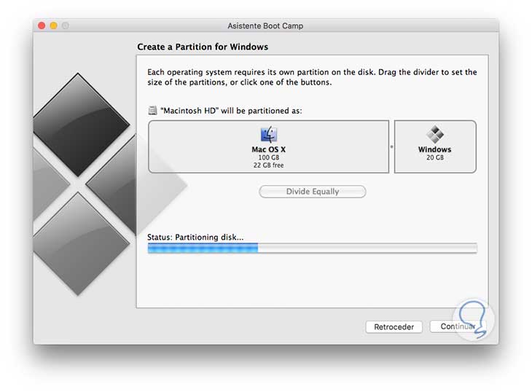Click "Status: Partitioning disk..." text

(195, 237)
